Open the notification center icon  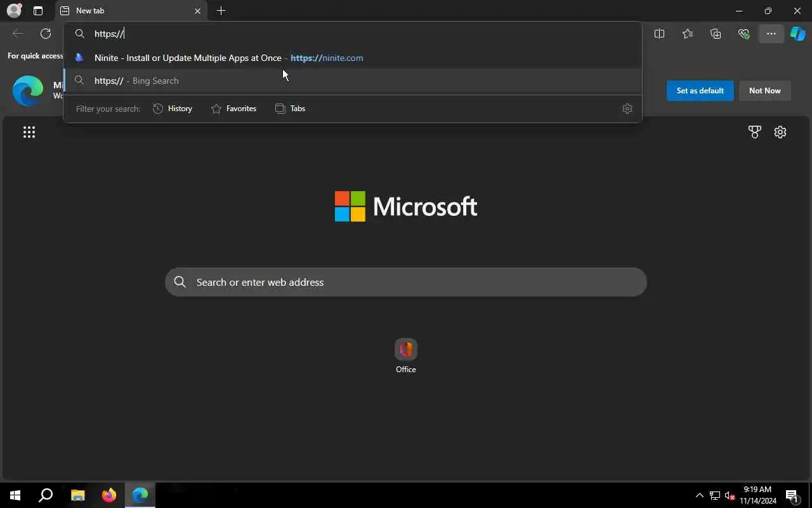pos(792,495)
